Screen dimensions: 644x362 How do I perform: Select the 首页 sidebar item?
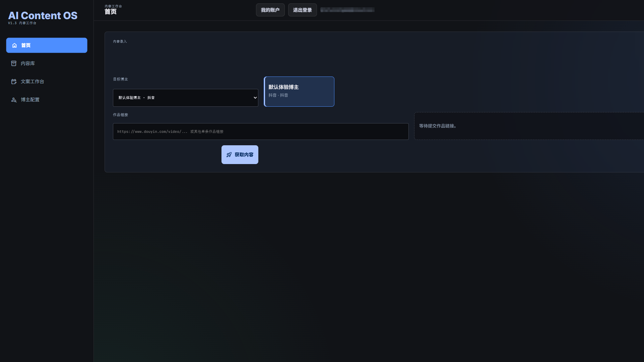[x=47, y=45]
